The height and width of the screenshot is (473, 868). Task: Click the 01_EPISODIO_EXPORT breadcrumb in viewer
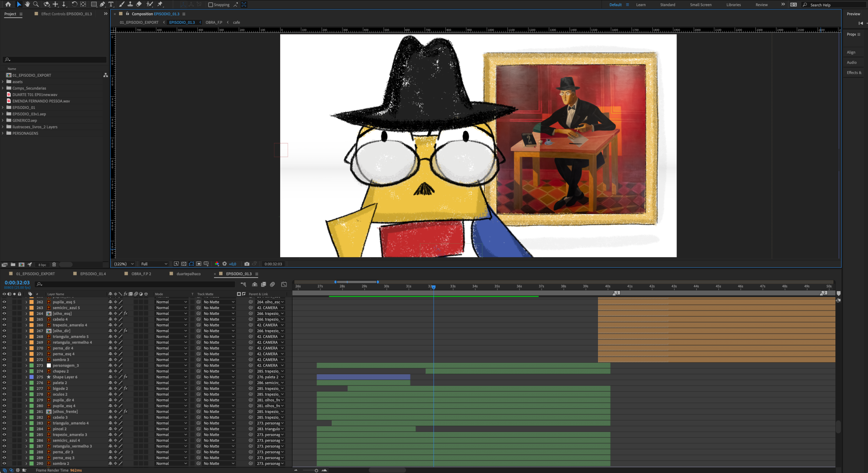[139, 22]
